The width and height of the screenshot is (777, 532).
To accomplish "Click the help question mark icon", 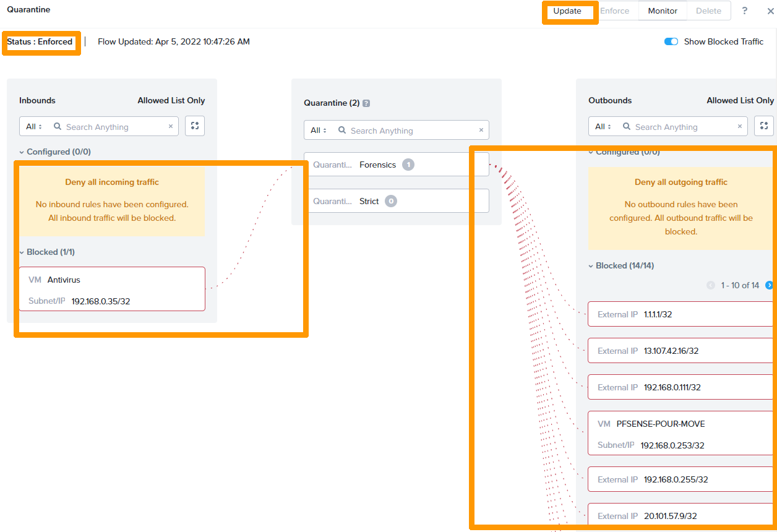I will click(x=745, y=11).
